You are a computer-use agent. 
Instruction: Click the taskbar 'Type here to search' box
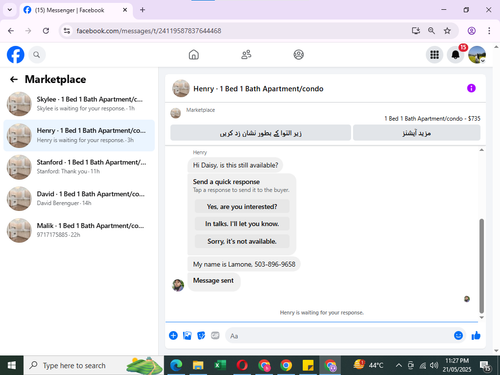tap(94, 365)
